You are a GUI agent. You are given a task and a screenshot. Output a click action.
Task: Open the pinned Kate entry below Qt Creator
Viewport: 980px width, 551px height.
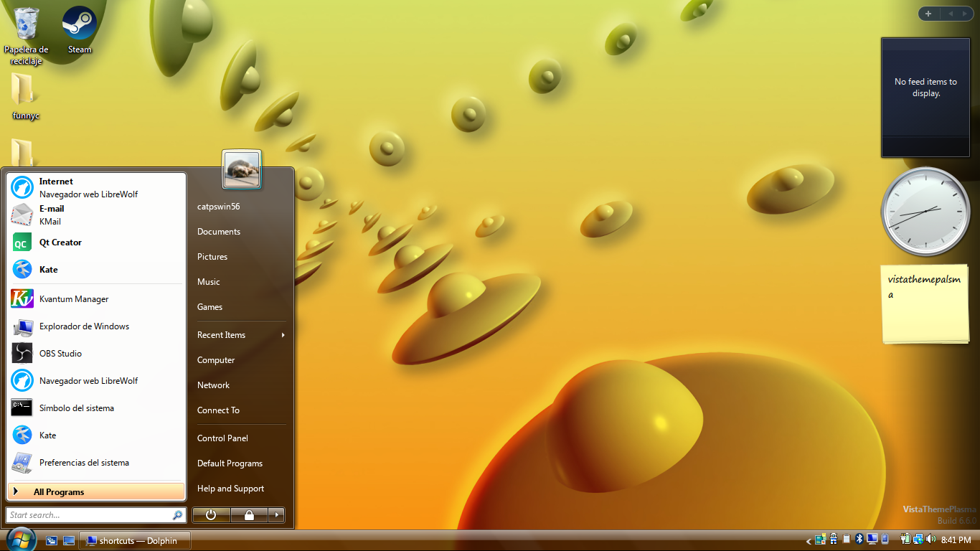(96, 270)
